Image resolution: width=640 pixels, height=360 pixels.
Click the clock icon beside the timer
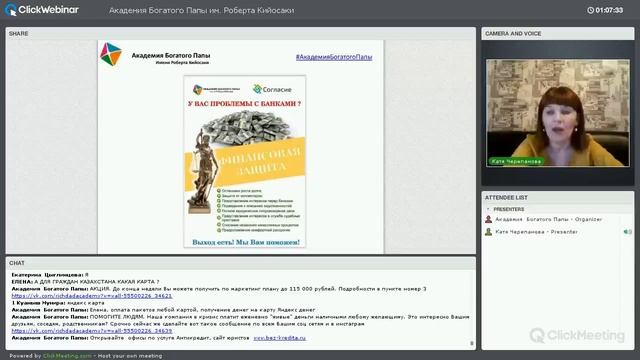pyautogui.click(x=590, y=10)
